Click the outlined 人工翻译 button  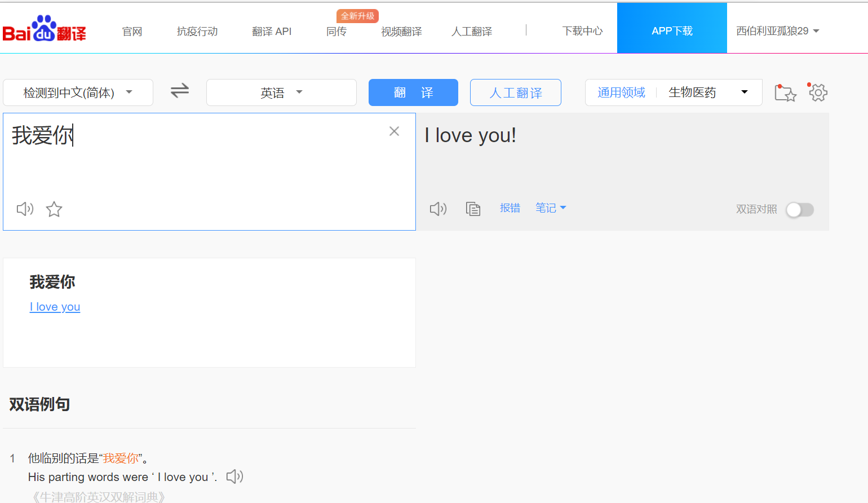tap(516, 92)
